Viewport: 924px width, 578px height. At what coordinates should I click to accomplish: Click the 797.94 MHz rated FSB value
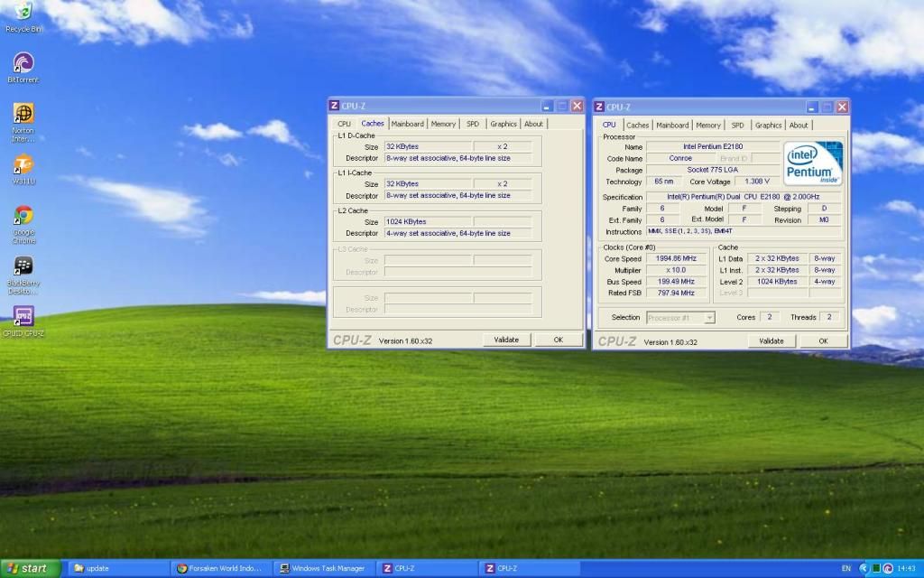(x=676, y=293)
